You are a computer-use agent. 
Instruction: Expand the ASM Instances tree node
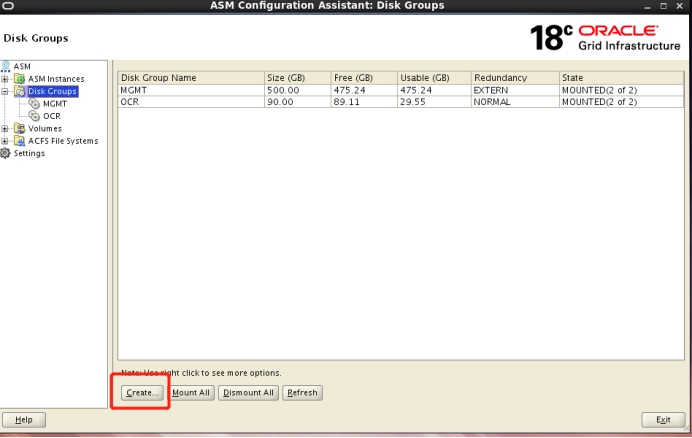[x=5, y=79]
